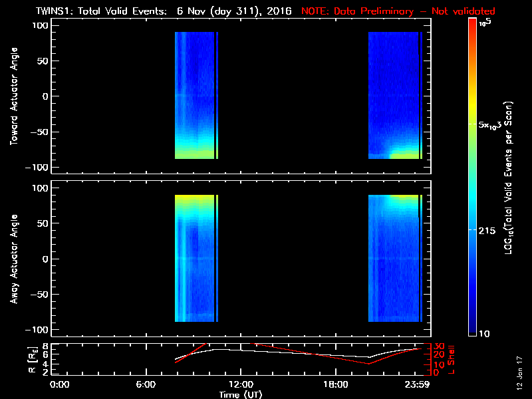Click the 'Away Actuator Angle' axis label
Screen dimensions: 532x399
(x=13, y=259)
